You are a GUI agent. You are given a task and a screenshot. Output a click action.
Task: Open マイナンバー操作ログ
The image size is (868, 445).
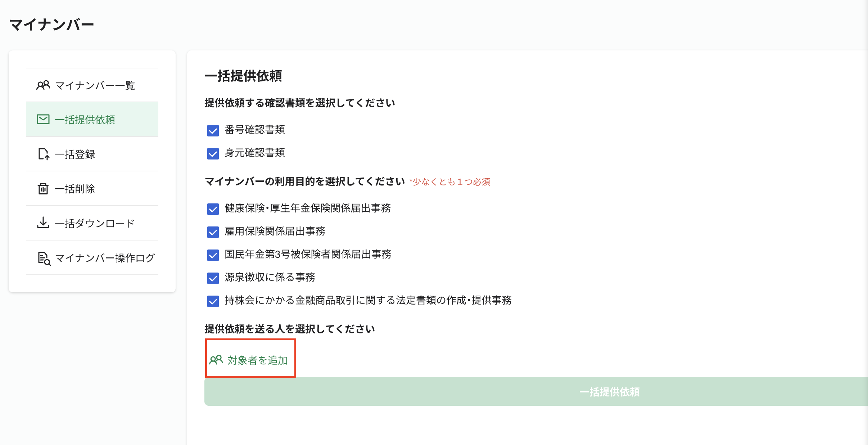[104, 258]
